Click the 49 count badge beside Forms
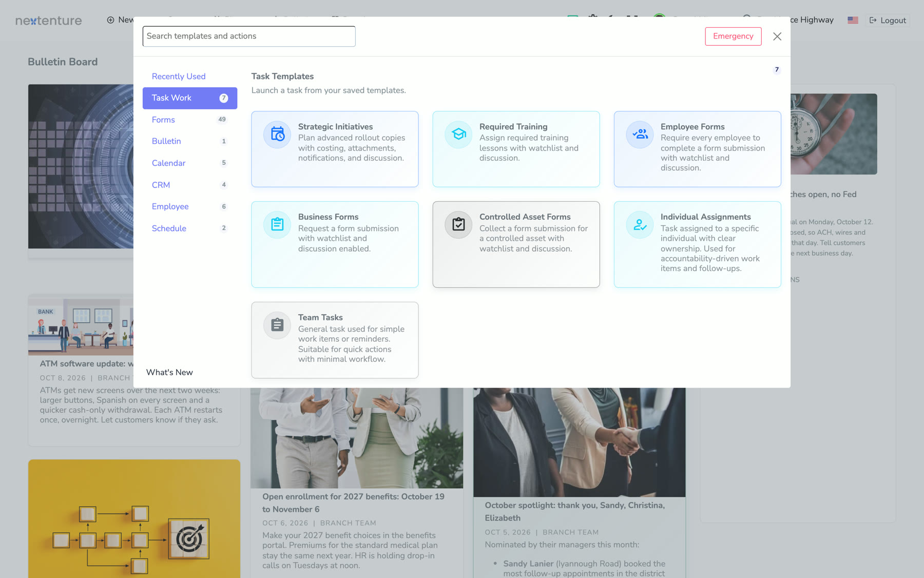 [222, 120]
